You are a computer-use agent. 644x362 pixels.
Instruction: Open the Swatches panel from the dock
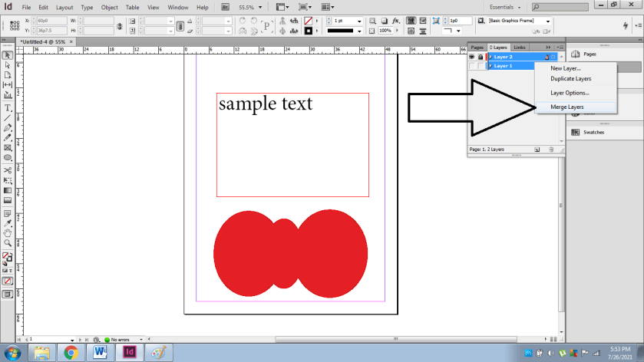[590, 132]
